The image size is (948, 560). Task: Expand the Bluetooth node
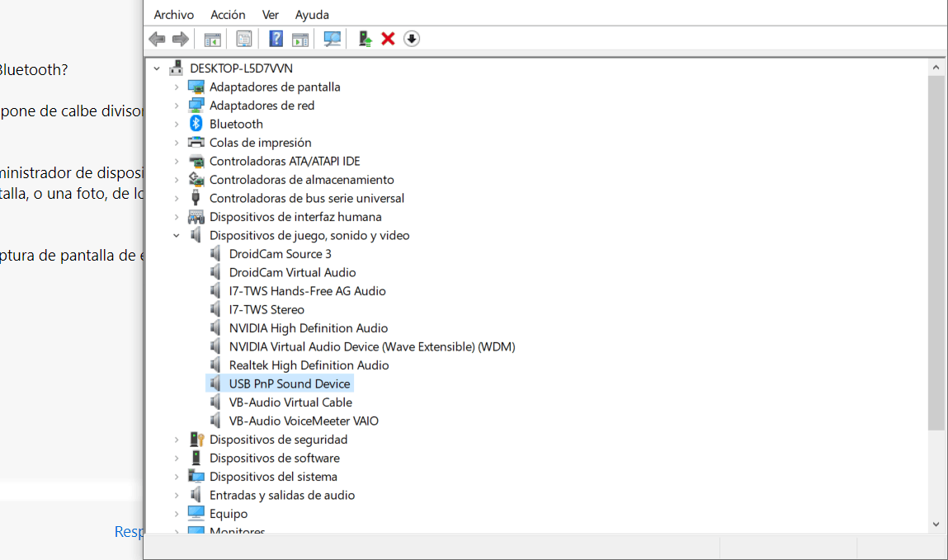177,125
